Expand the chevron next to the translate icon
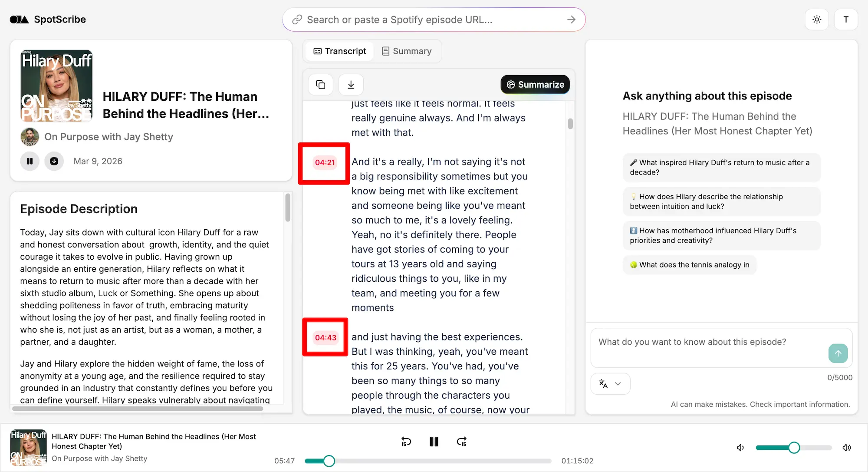 pos(618,383)
